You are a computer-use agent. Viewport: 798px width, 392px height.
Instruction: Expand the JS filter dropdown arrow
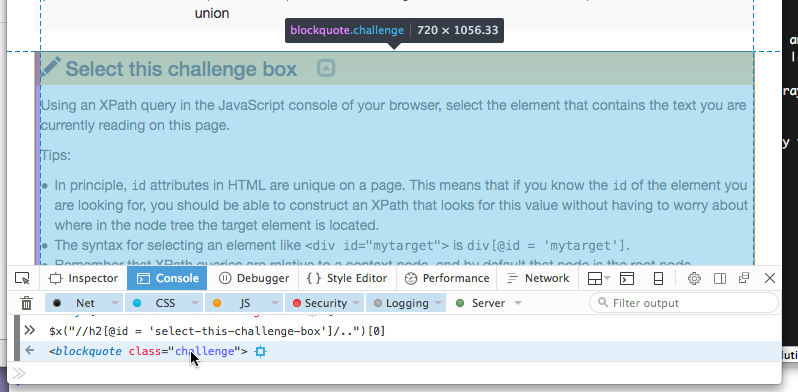point(275,303)
